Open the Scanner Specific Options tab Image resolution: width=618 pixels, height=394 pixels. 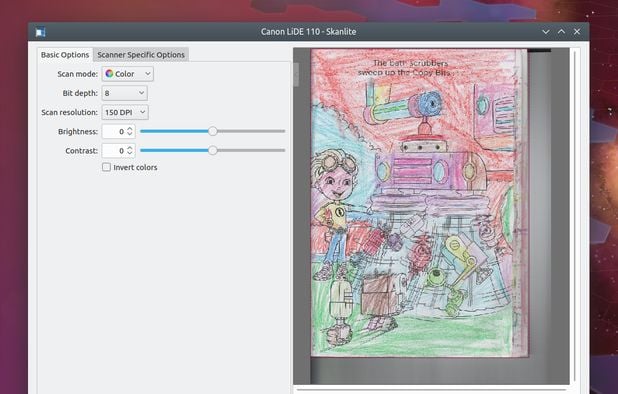(141, 55)
